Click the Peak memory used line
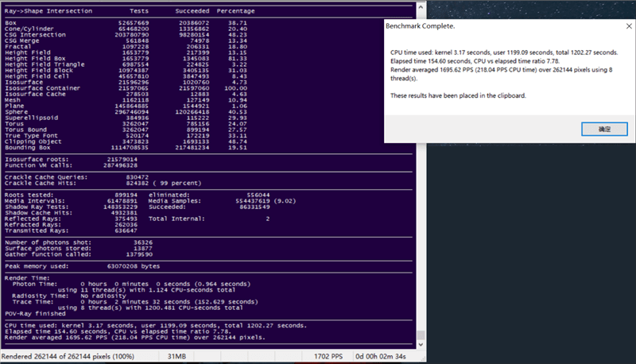The height and width of the screenshot is (364, 636). click(83, 266)
